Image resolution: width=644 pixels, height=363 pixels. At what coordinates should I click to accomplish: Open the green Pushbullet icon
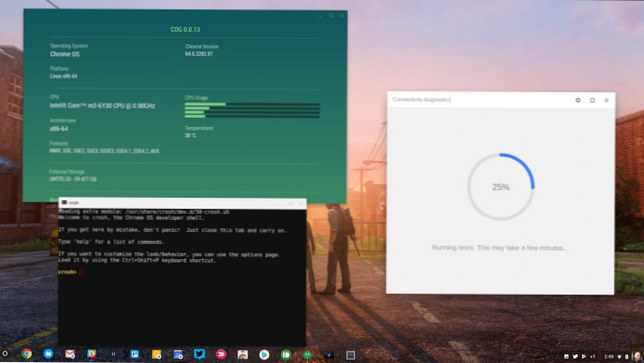click(286, 354)
